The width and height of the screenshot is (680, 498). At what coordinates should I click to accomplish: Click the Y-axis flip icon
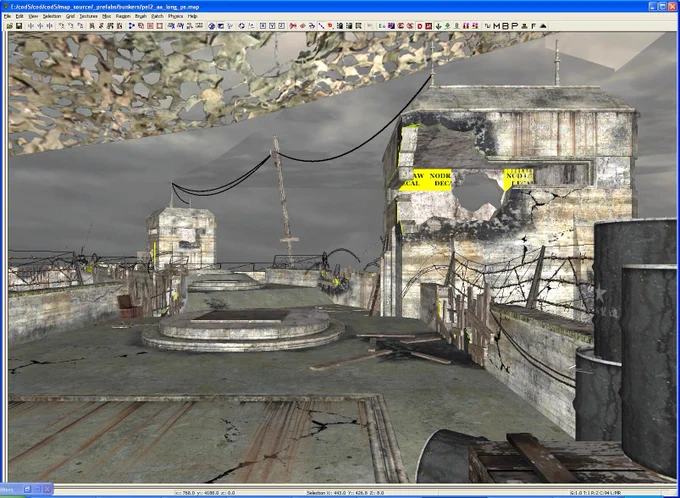40,26
